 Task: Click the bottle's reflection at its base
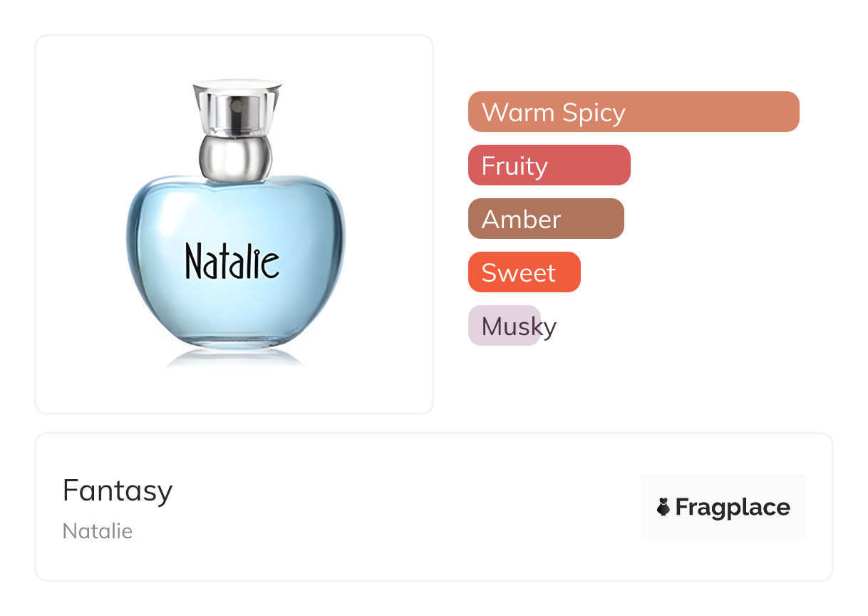[235, 359]
